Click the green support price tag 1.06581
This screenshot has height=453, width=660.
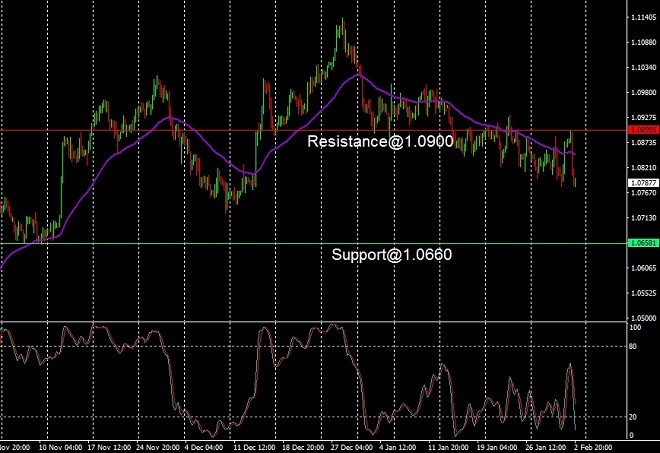tap(643, 243)
